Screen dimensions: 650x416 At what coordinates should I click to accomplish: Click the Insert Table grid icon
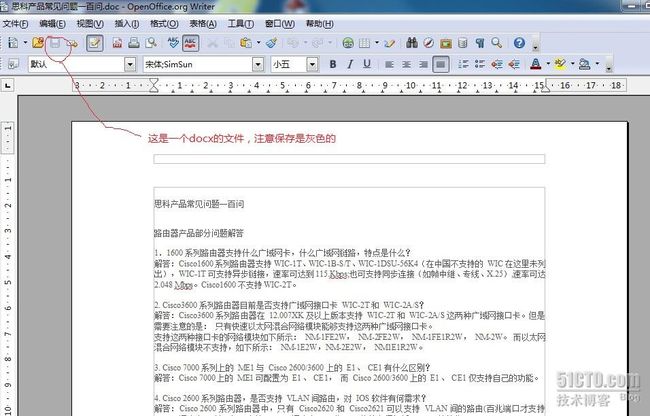click(364, 43)
